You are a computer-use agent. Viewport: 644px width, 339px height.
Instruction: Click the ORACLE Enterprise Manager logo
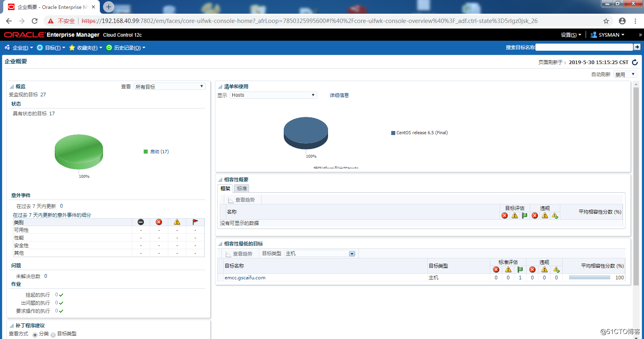pyautogui.click(x=52, y=35)
